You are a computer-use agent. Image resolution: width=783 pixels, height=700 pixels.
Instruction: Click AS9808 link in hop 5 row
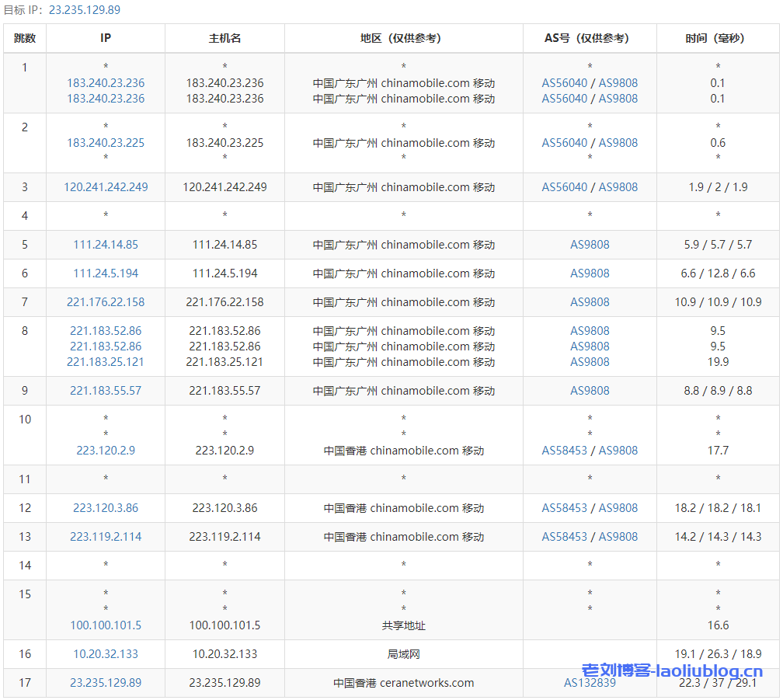[590, 245]
